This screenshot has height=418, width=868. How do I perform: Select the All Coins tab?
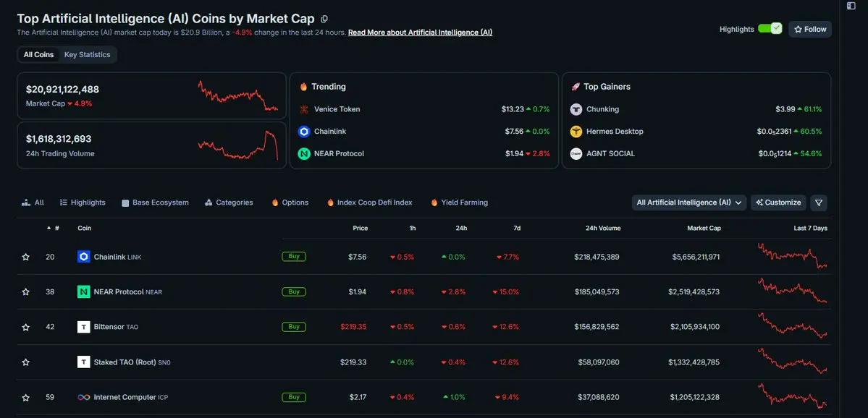coord(39,55)
